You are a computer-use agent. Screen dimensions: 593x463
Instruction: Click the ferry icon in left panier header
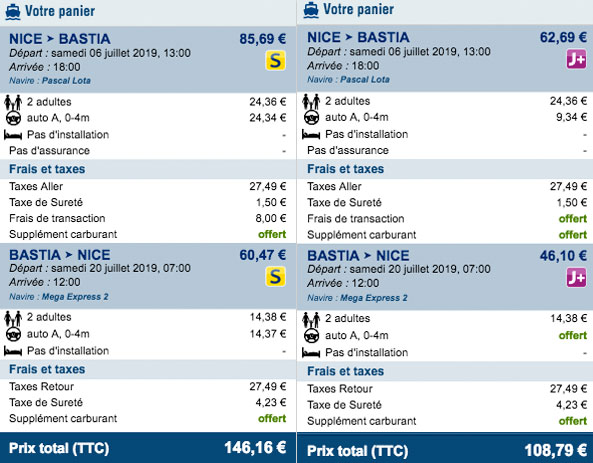(x=13, y=11)
